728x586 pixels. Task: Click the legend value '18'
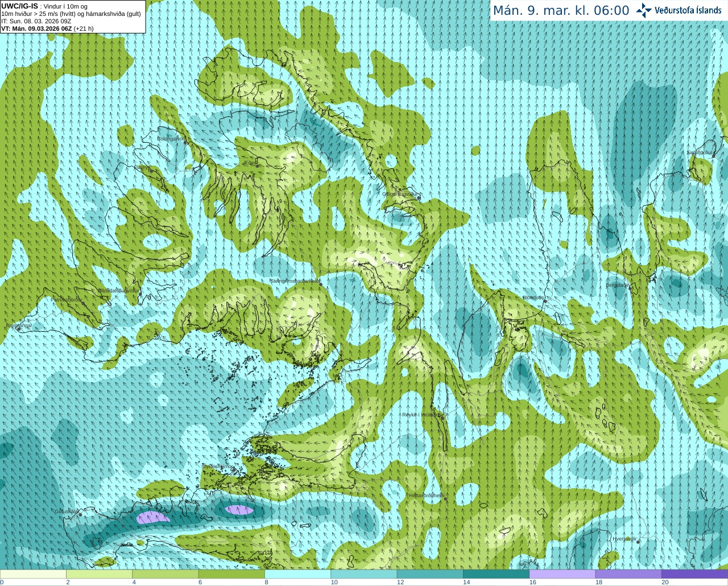pyautogui.click(x=599, y=582)
